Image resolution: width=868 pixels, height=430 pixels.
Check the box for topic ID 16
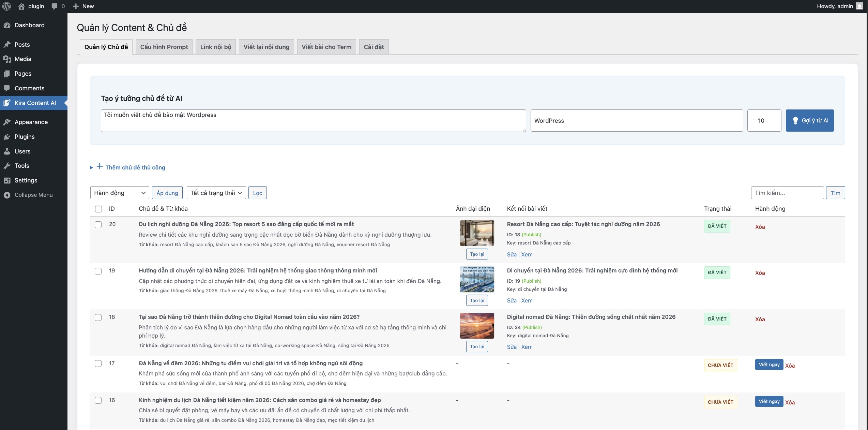point(98,400)
